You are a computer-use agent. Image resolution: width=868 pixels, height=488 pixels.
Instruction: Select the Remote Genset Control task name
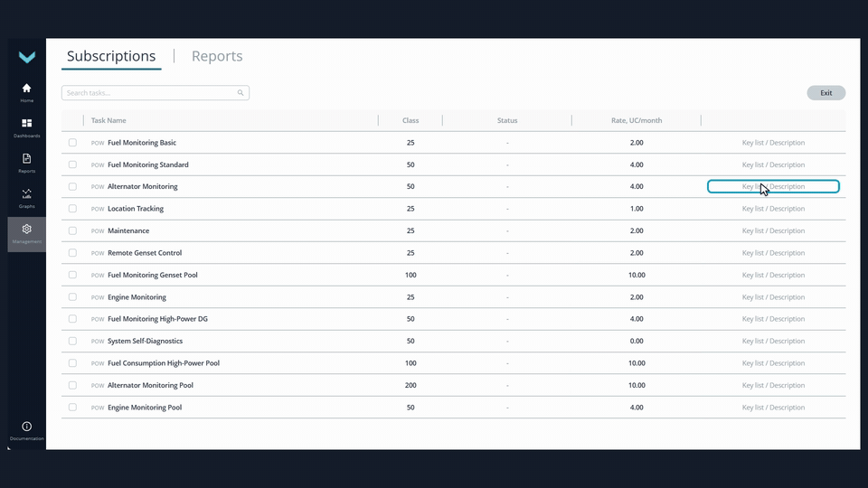145,253
